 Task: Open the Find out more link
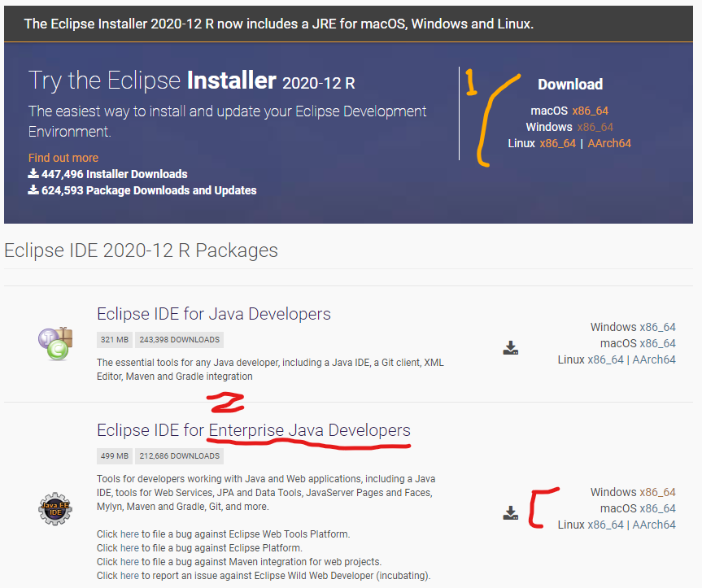point(63,158)
